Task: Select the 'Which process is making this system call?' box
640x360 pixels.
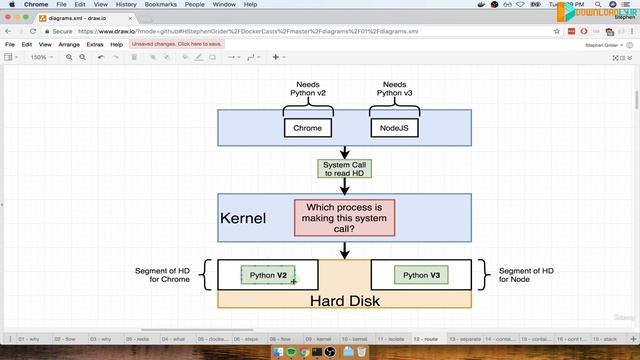Action: click(344, 218)
